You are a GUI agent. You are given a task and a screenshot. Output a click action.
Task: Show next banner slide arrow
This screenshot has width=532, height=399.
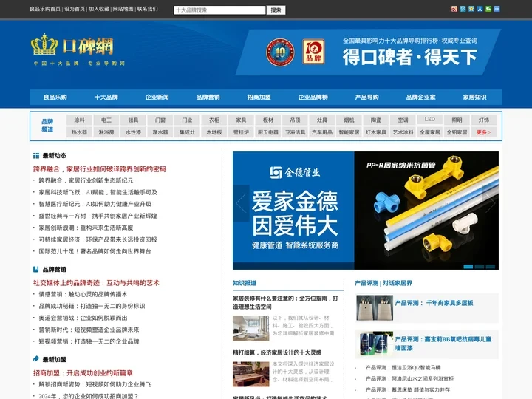pyautogui.click(x=491, y=203)
